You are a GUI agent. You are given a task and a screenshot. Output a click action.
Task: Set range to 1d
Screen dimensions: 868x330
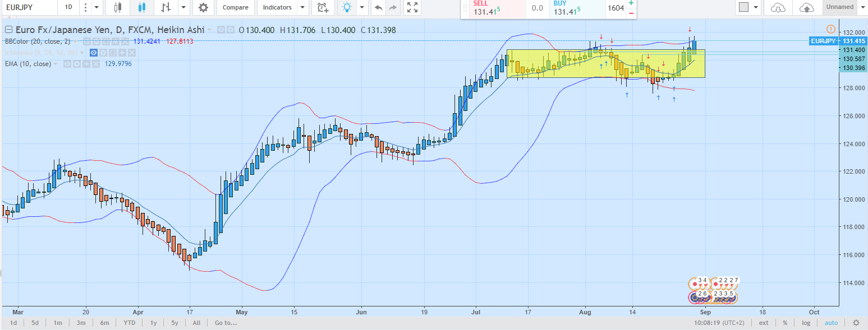[x=13, y=323]
